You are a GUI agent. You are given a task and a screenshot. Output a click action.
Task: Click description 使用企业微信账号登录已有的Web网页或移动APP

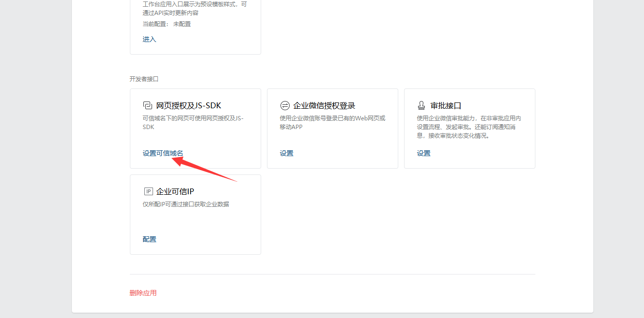coord(333,123)
